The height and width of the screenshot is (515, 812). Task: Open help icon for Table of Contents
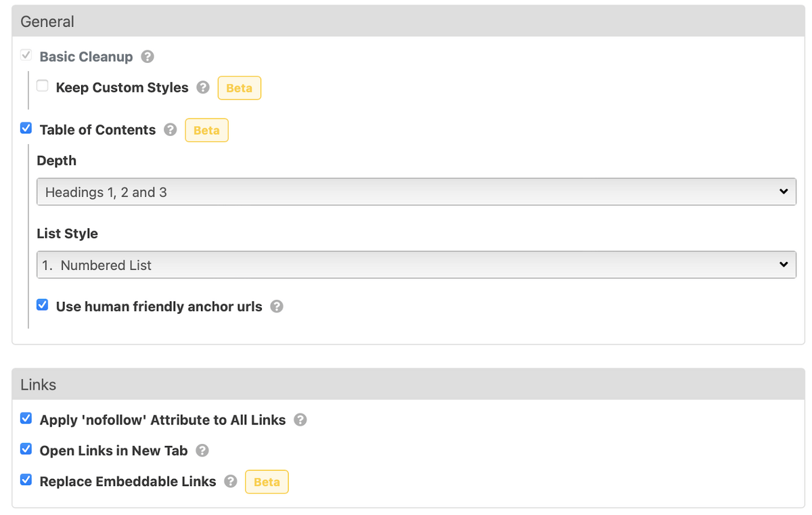(x=171, y=130)
